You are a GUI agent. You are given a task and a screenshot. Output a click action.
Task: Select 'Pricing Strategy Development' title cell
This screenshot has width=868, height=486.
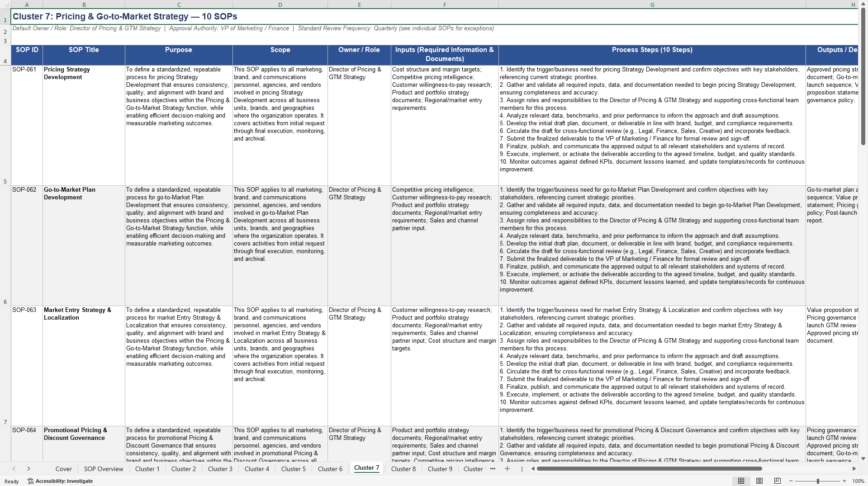[x=84, y=125]
